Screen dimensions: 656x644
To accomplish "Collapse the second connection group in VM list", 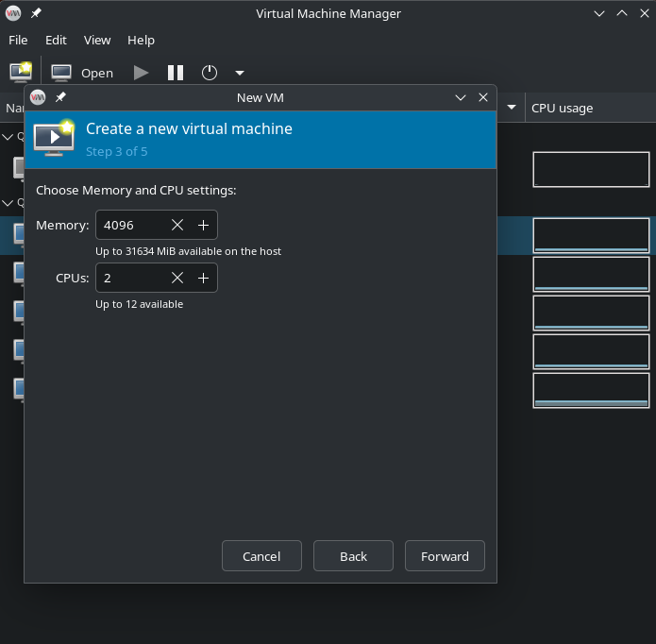I will click(8, 203).
